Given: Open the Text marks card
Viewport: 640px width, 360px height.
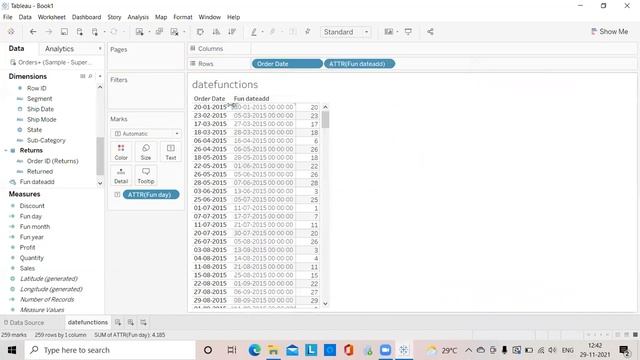Looking at the screenshot, I should [171, 152].
